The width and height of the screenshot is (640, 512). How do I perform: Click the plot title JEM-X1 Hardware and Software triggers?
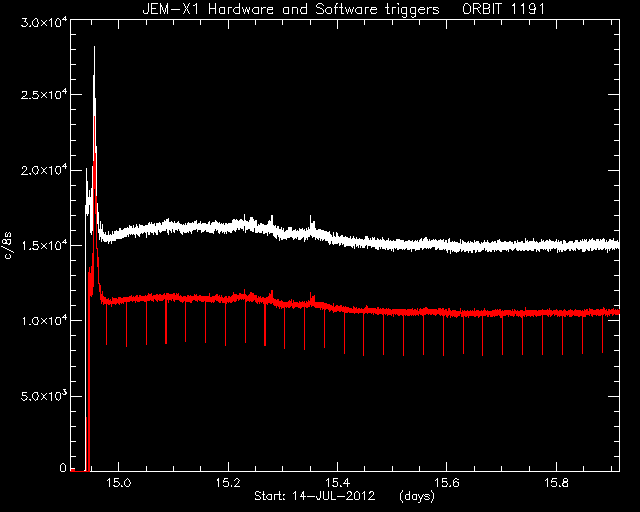pyautogui.click(x=291, y=9)
